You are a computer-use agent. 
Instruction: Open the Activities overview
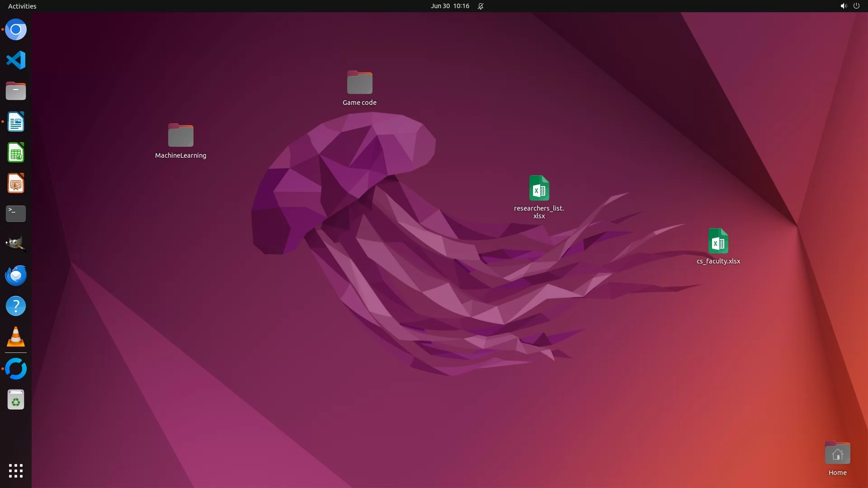point(22,6)
